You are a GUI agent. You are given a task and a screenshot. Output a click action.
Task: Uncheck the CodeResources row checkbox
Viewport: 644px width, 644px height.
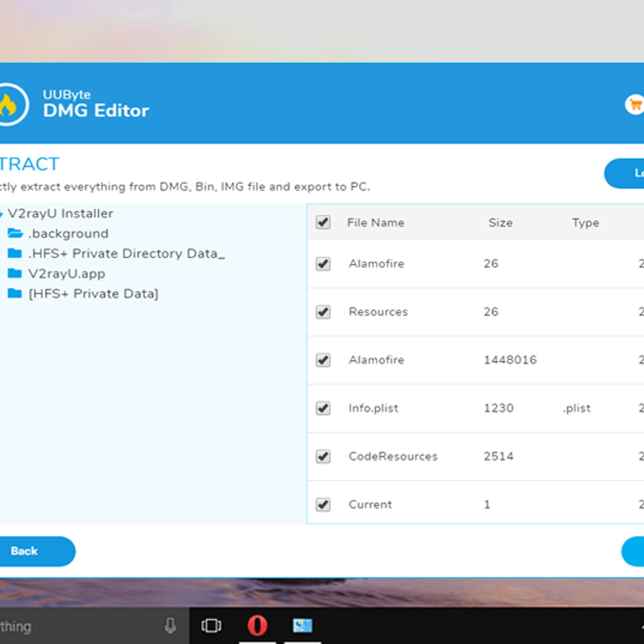click(x=323, y=456)
